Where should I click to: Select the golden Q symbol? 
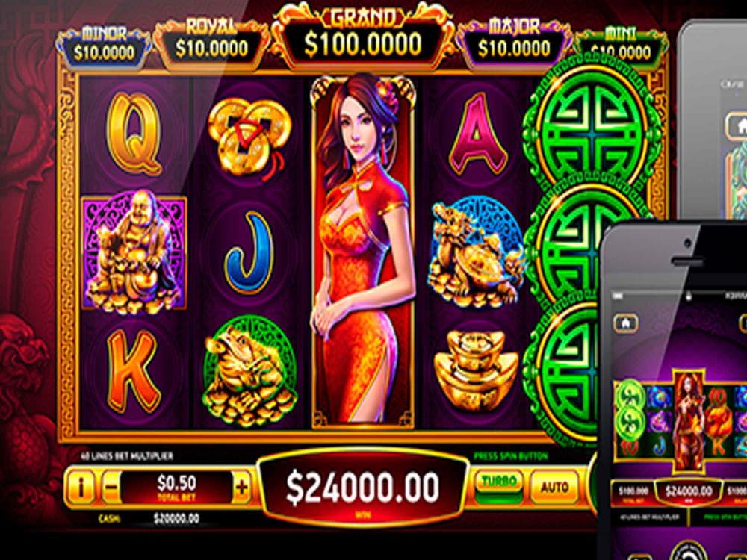(133, 134)
